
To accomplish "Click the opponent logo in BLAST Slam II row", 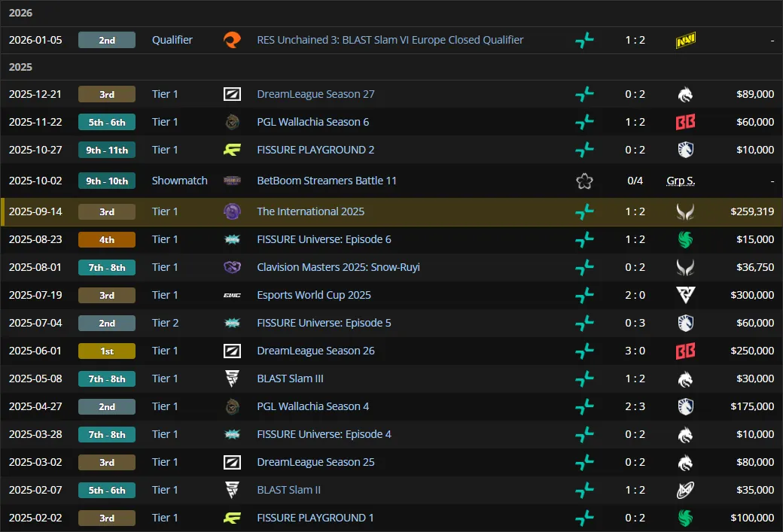I will pos(686,490).
